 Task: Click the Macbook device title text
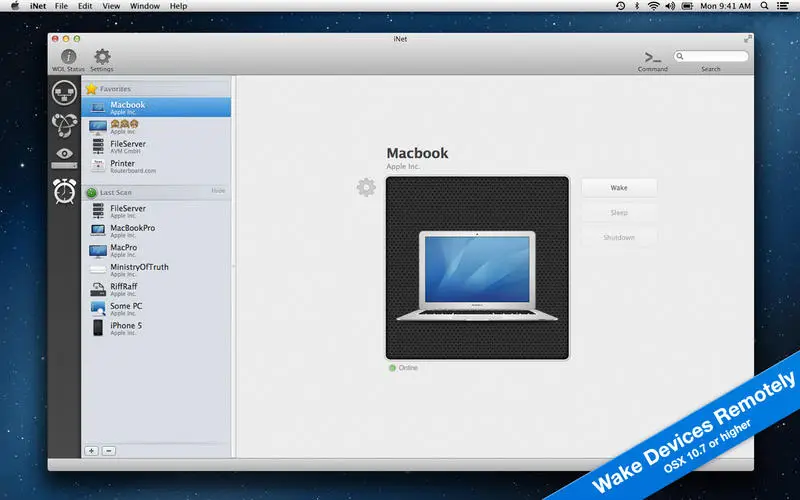417,153
